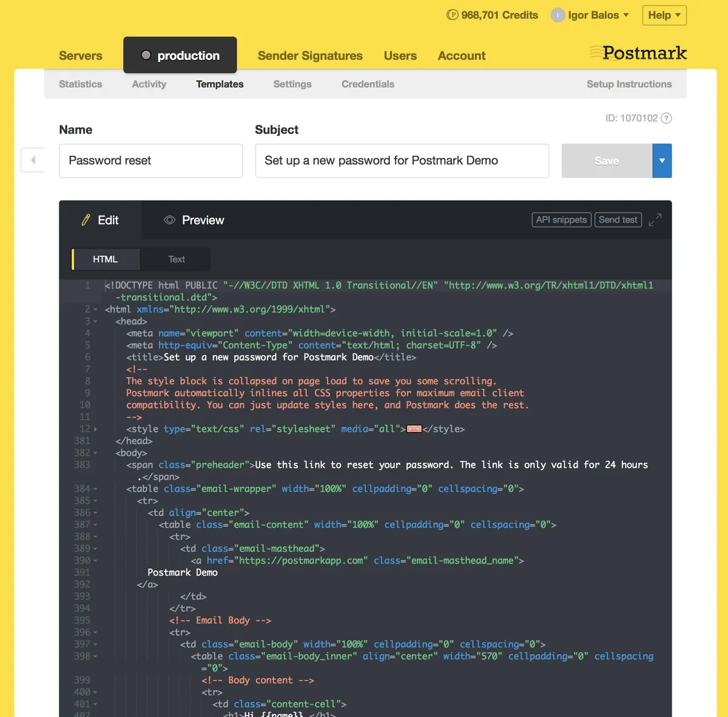Open the Help dropdown menu

coord(664,15)
